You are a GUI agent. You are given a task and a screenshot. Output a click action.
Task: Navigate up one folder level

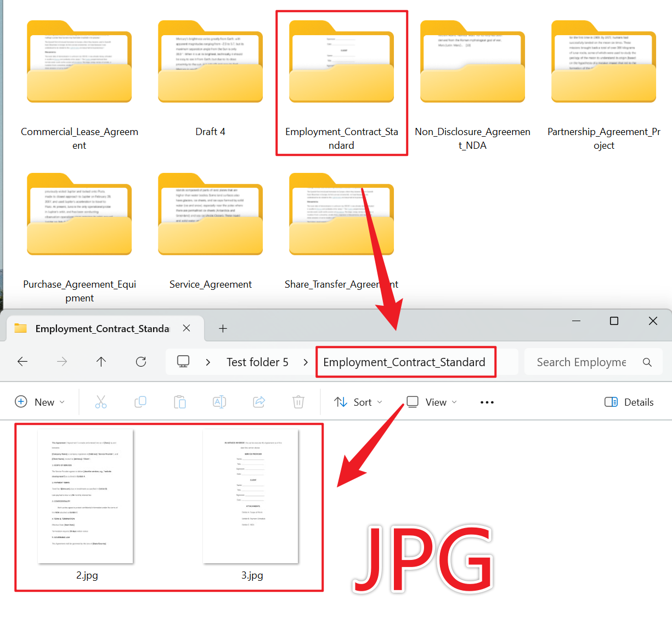[x=101, y=362]
